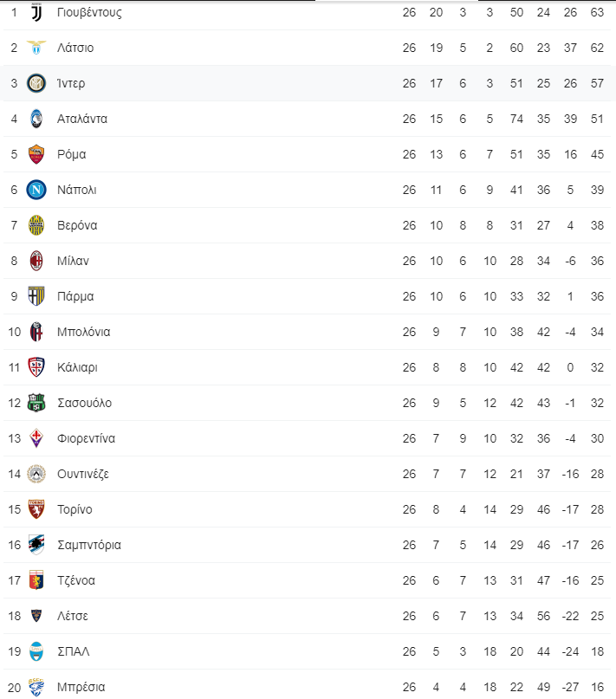Select the Sassuolo green crest icon
This screenshot has height=699, width=616.
[36, 403]
